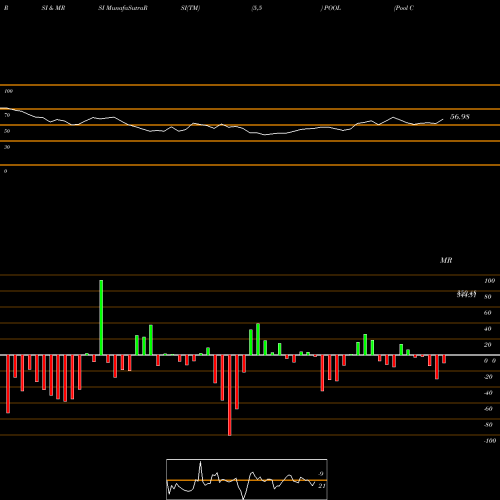Click the 'SI(TM)' header label
This screenshot has width=500, height=500.
190,8
